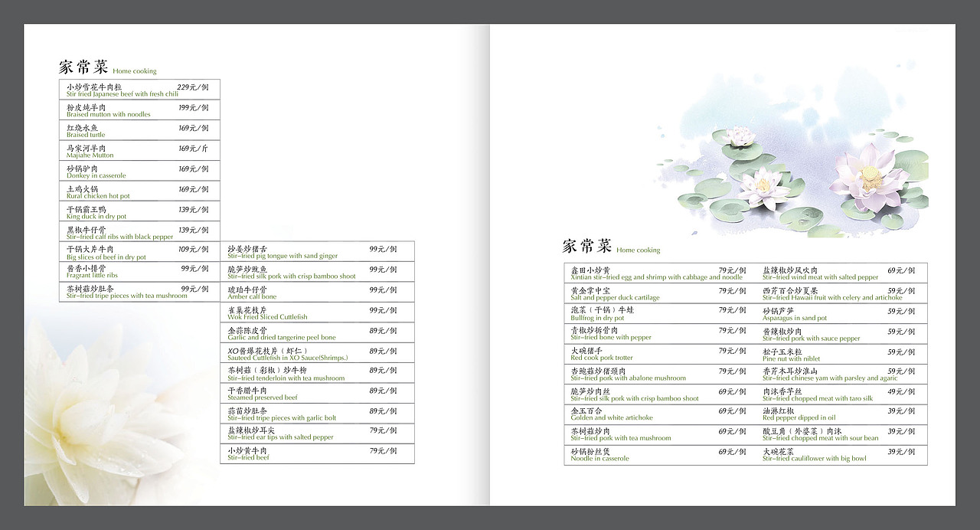980x530 pixels.
Task: Click 'Braised mutton with noodles' item
Action: pyautogui.click(x=109, y=115)
